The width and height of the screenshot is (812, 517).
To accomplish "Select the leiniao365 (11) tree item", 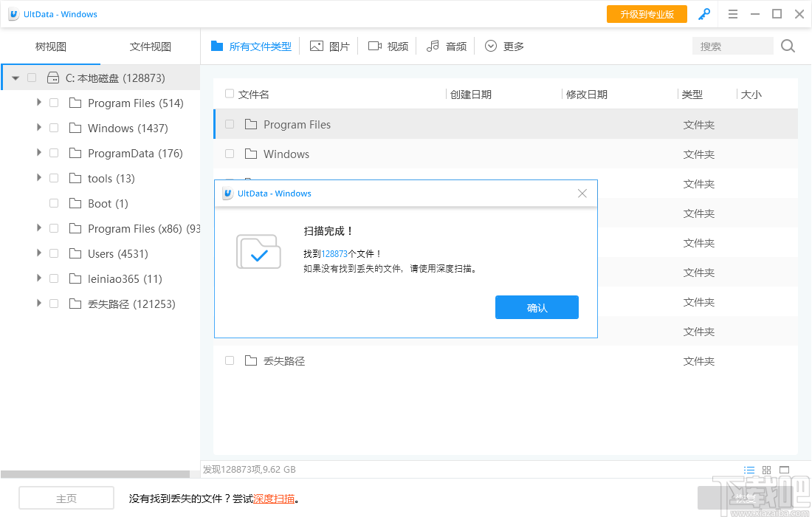I will pyautogui.click(x=125, y=278).
